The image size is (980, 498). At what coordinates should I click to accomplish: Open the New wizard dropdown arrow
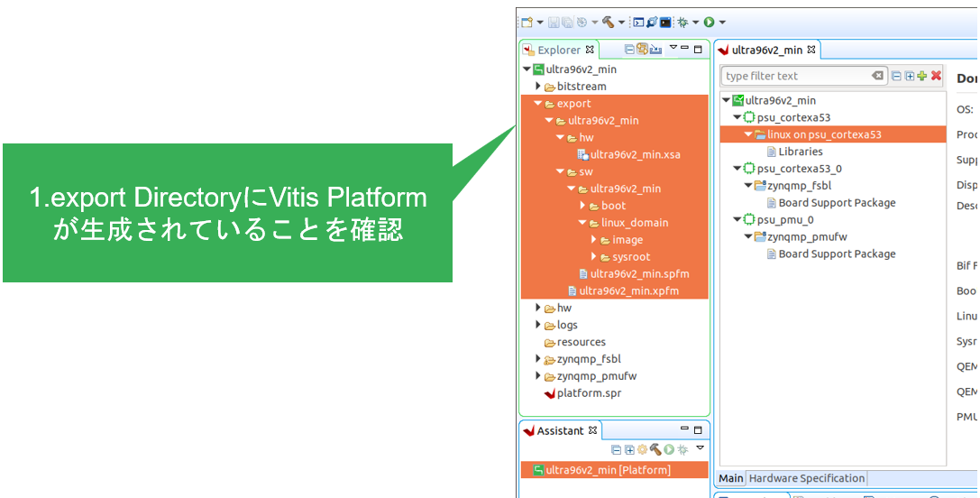coord(540,23)
